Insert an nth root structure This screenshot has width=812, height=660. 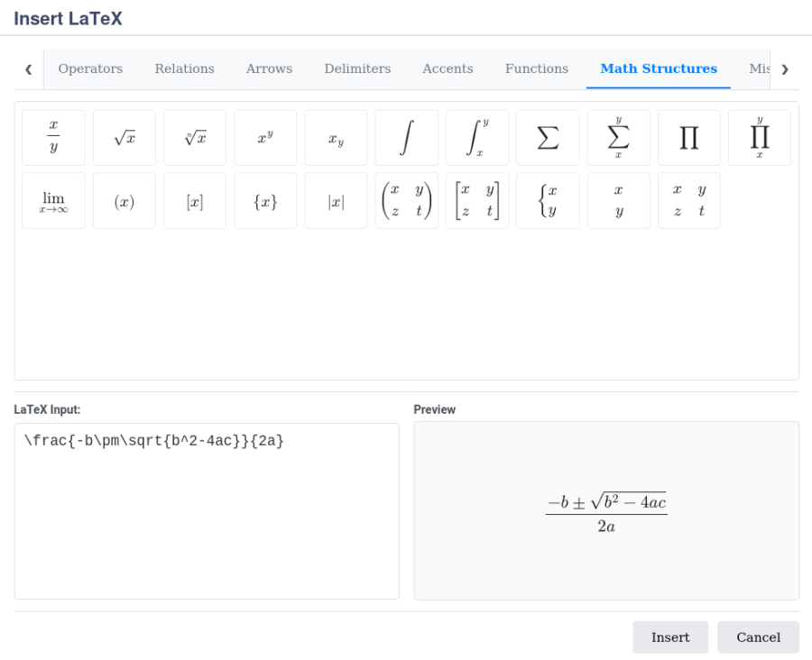click(194, 137)
